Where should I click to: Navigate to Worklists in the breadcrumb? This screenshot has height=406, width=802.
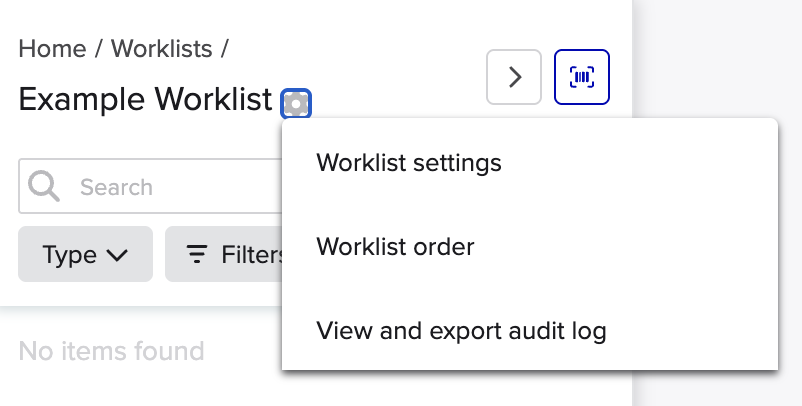pos(161,48)
